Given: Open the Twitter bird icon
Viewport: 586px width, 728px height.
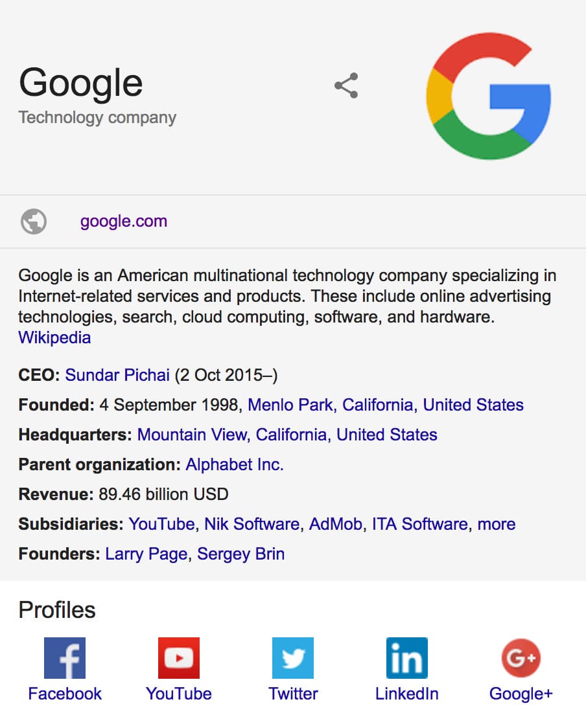Looking at the screenshot, I should pyautogui.click(x=293, y=658).
